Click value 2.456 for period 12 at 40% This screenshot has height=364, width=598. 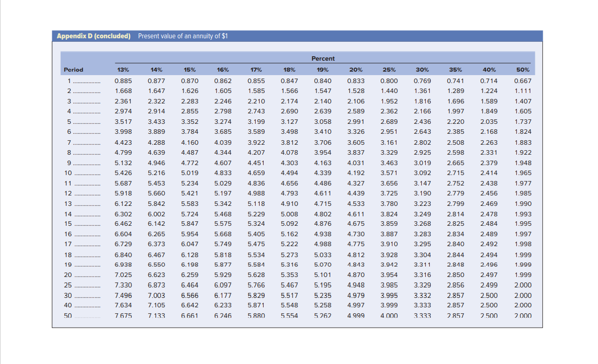point(489,193)
